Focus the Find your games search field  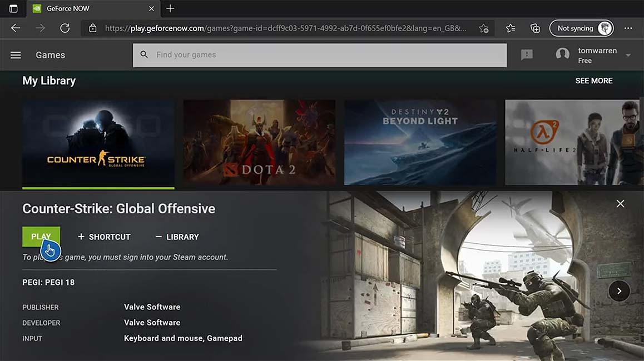320,55
